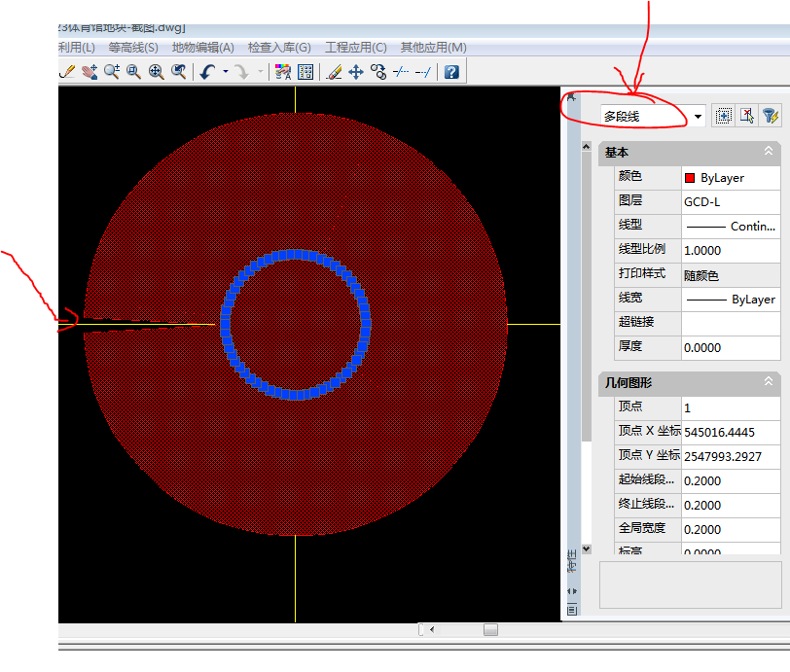The width and height of the screenshot is (790, 672).
Task: Click the 顶点 value 1
Action: pos(731,408)
